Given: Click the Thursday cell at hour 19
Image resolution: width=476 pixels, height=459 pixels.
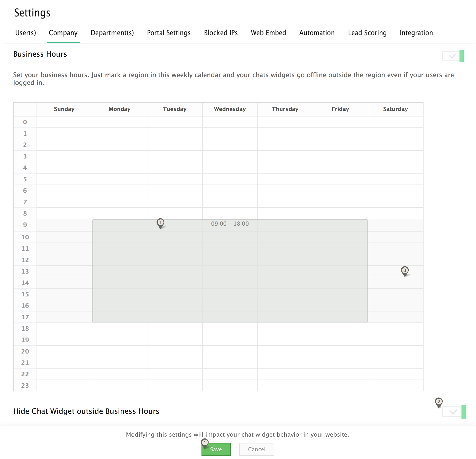Looking at the screenshot, I should (x=285, y=340).
